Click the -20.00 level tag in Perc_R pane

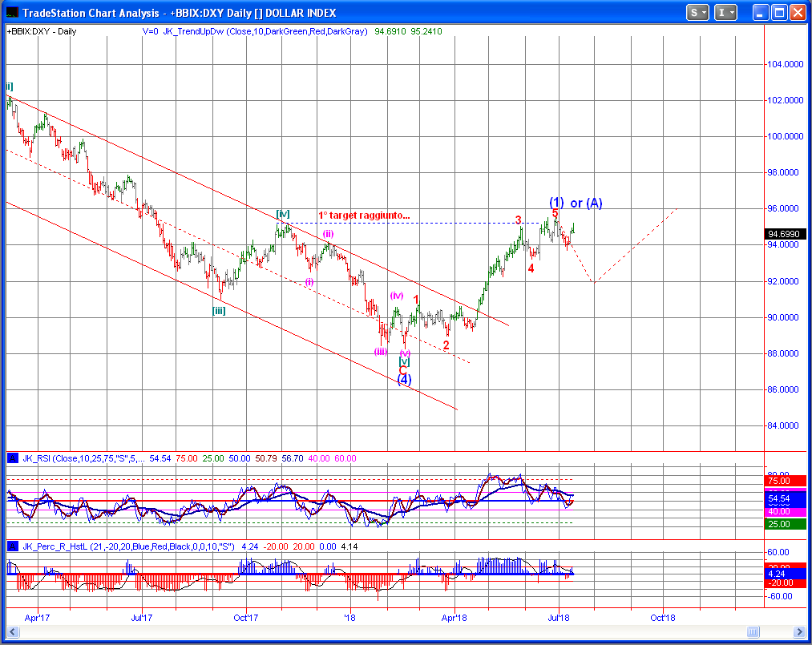[x=786, y=583]
